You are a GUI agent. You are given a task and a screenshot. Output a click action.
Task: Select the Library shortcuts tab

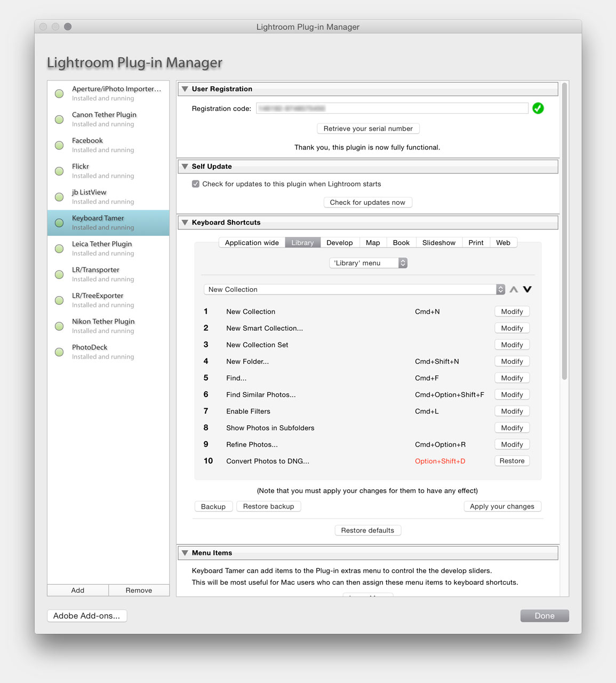(x=302, y=243)
